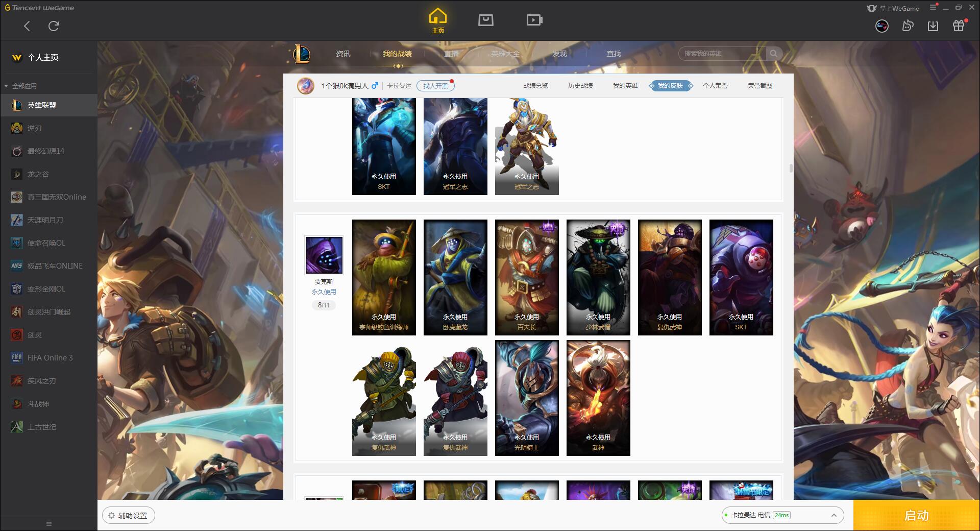Refresh the page with the reload icon
Viewport: 980px width, 531px height.
[x=53, y=26]
